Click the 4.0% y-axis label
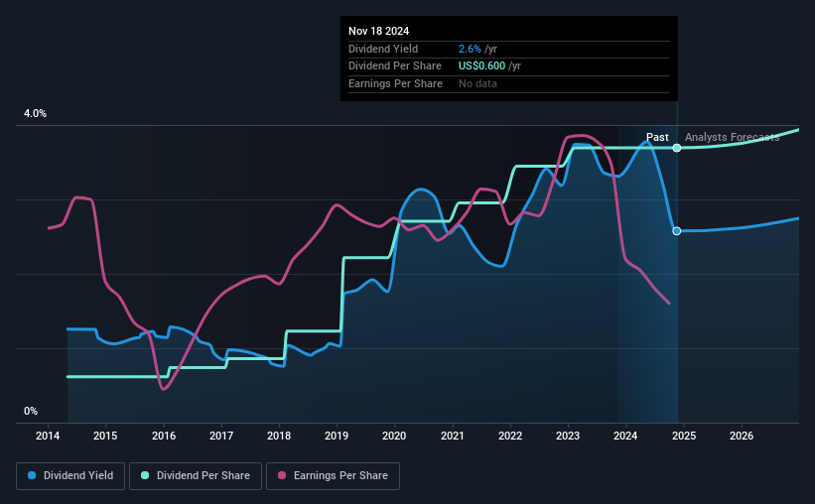The height and width of the screenshot is (504, 815). pyautogui.click(x=35, y=113)
